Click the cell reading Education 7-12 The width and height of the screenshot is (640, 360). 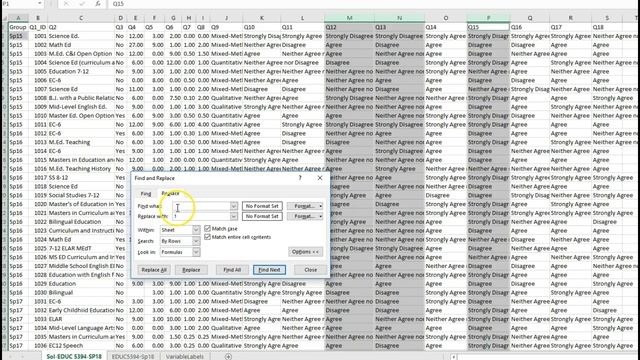pos(81,71)
